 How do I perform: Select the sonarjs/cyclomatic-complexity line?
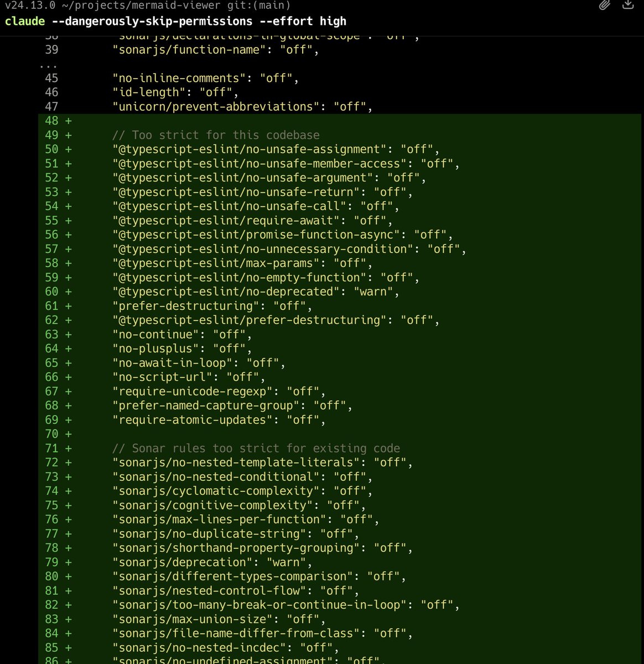(x=242, y=491)
